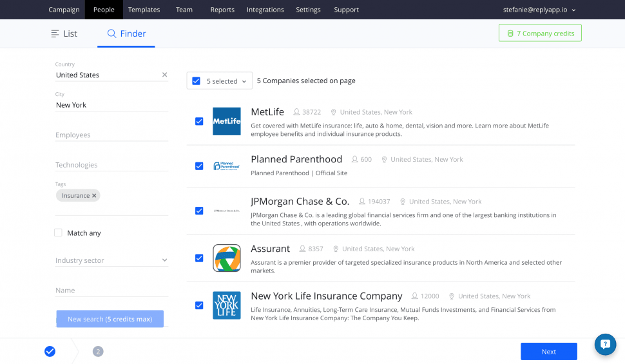Click the JPMorgan Chase logo
The image size is (625, 364).
227,211
